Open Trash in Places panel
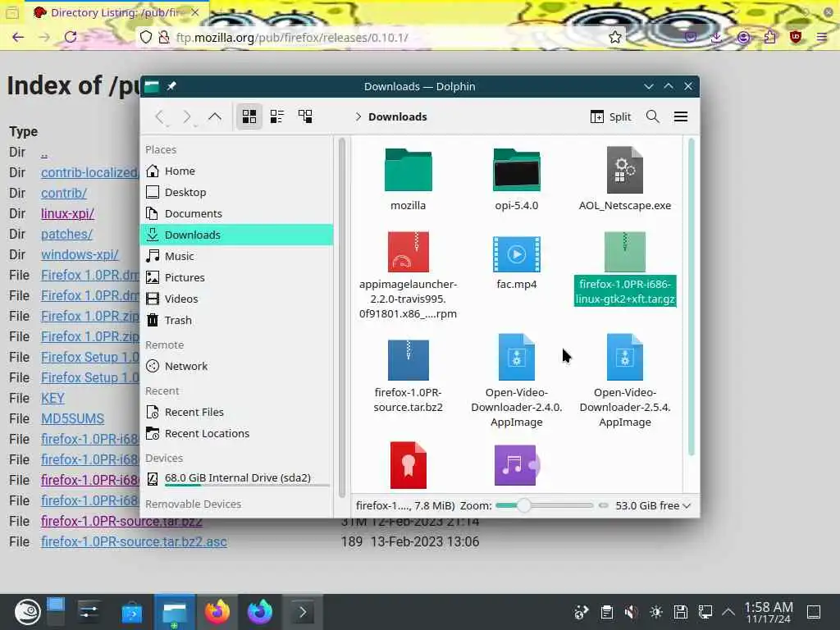This screenshot has height=630, width=840. (x=237, y=321)
